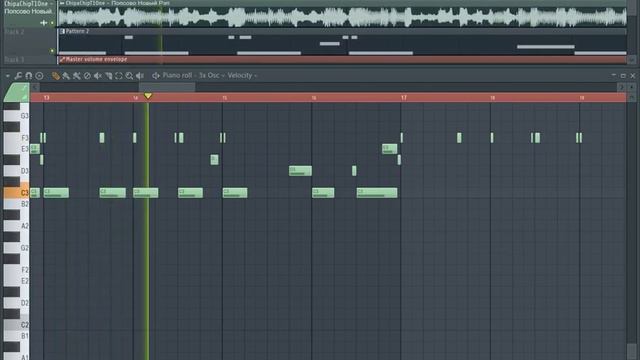Select the Draw pencil tool
The width and height of the screenshot is (640, 360).
pyautogui.click(x=56, y=76)
